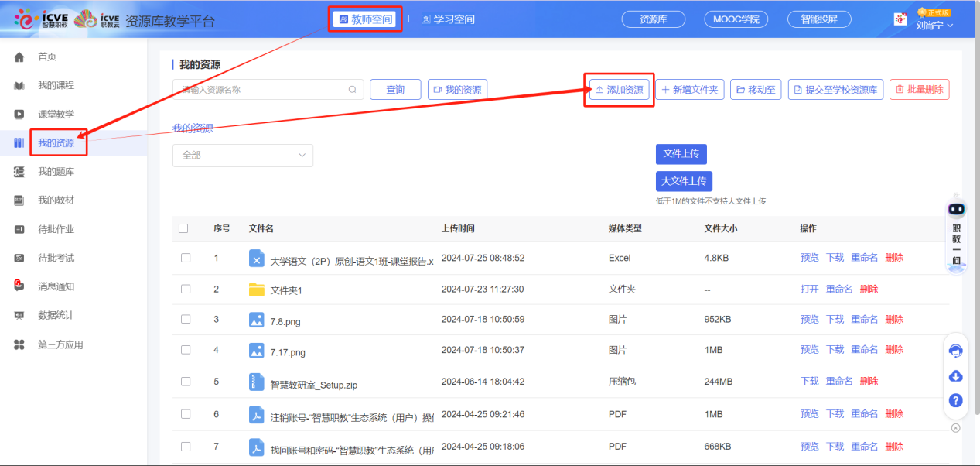Click the home icon beside 首页
This screenshot has height=466, width=980.
click(x=19, y=57)
